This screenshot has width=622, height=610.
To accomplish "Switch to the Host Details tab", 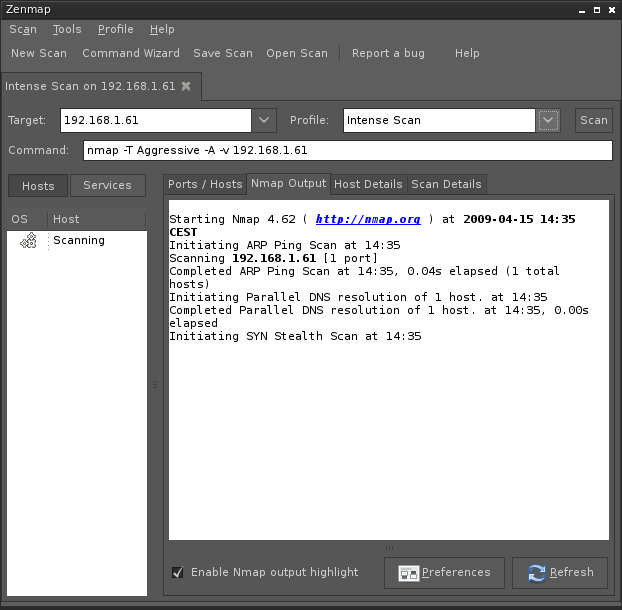I will (368, 184).
